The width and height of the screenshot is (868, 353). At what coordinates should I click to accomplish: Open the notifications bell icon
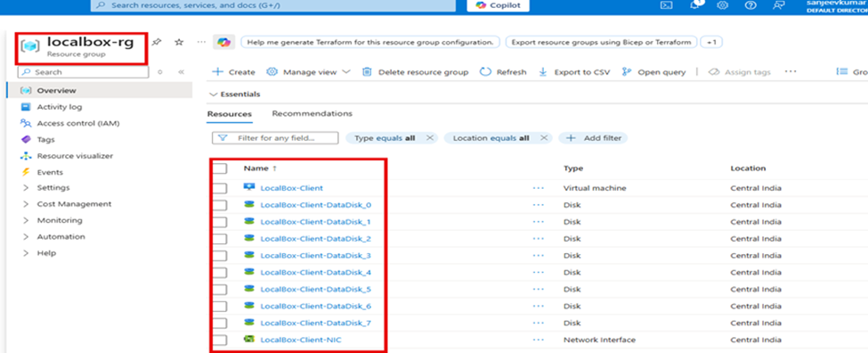pos(696,5)
